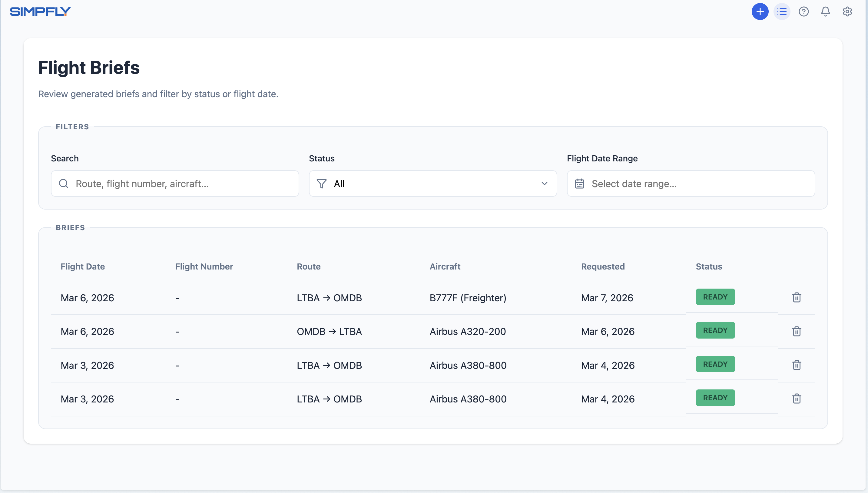Screen dimensions: 868x493
Task: Open the Flight Date Range picker
Action: tap(691, 184)
